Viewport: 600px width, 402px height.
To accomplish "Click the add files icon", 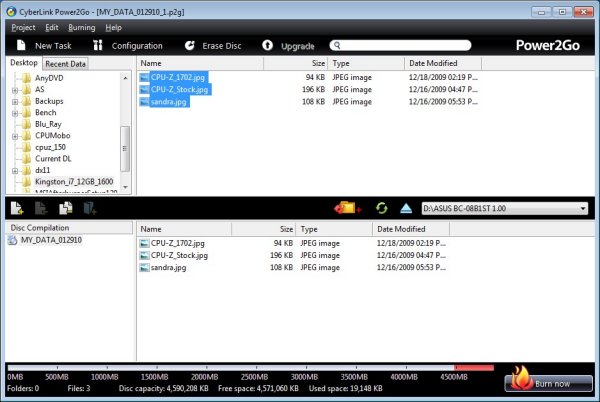I will [x=17, y=208].
